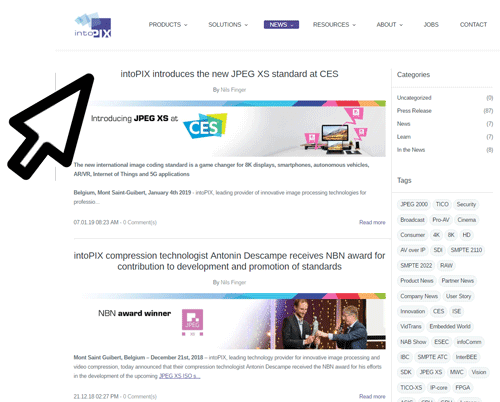Choose the Cinema tag
Viewport: 500px width, 402px height.
coord(467,220)
